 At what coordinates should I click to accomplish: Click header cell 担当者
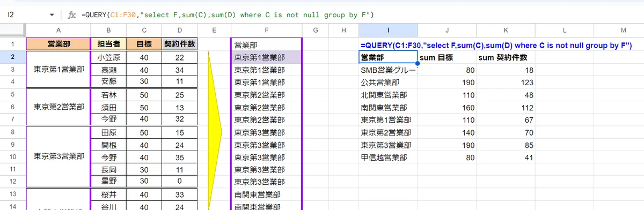tap(109, 44)
